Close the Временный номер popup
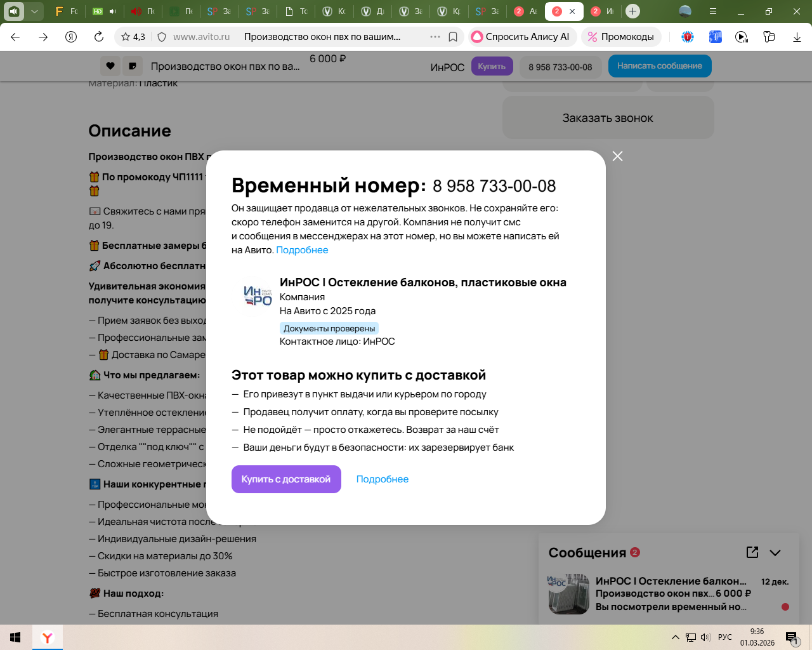Screen dimensions: 812x650 point(617,156)
